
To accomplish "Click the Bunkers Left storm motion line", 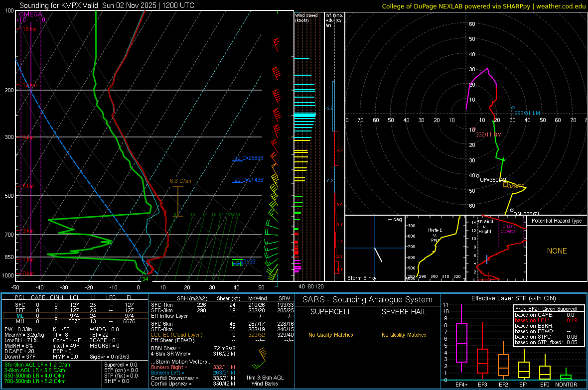I will 193,373.
